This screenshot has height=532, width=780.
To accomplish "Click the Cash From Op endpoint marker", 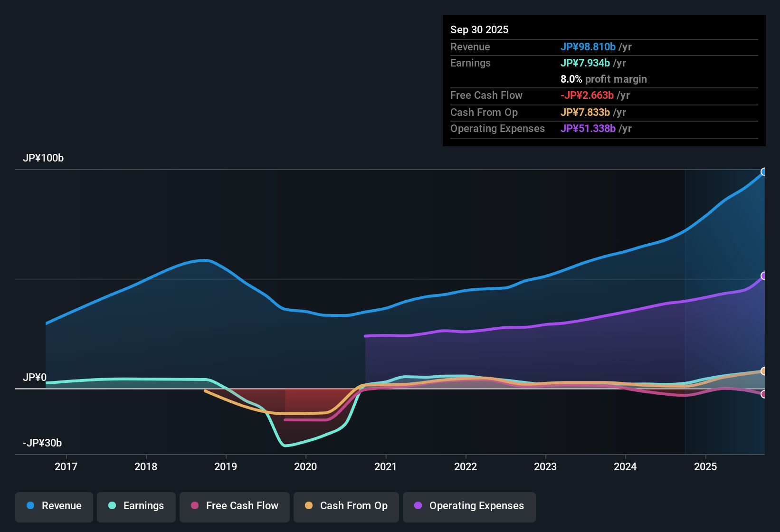I will (x=764, y=371).
